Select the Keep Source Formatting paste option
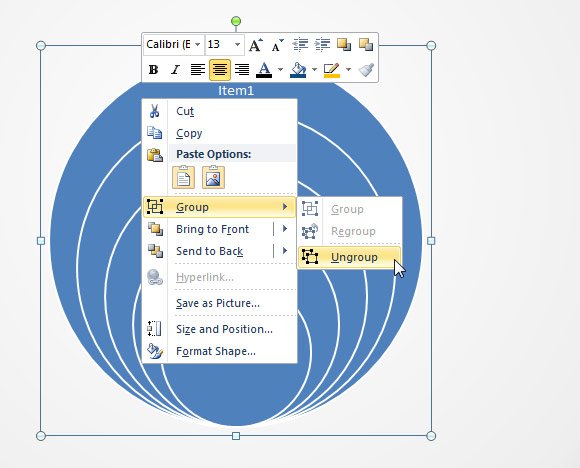Image resolution: width=580 pixels, height=468 pixels. (x=183, y=178)
